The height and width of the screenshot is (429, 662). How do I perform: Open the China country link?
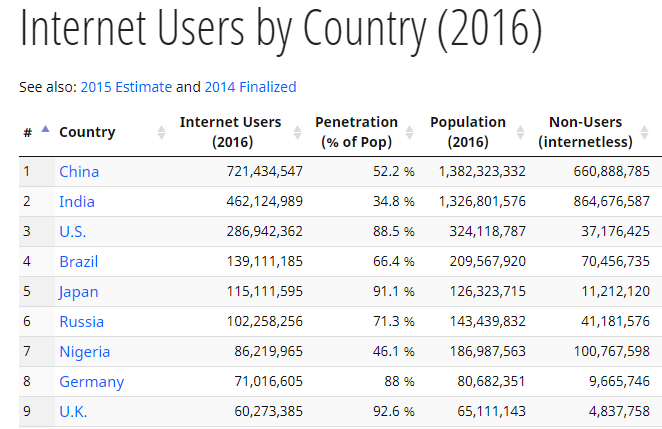pos(79,172)
